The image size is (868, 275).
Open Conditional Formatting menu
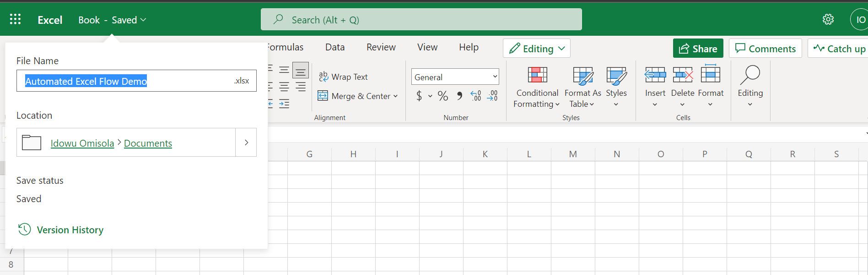pyautogui.click(x=537, y=87)
